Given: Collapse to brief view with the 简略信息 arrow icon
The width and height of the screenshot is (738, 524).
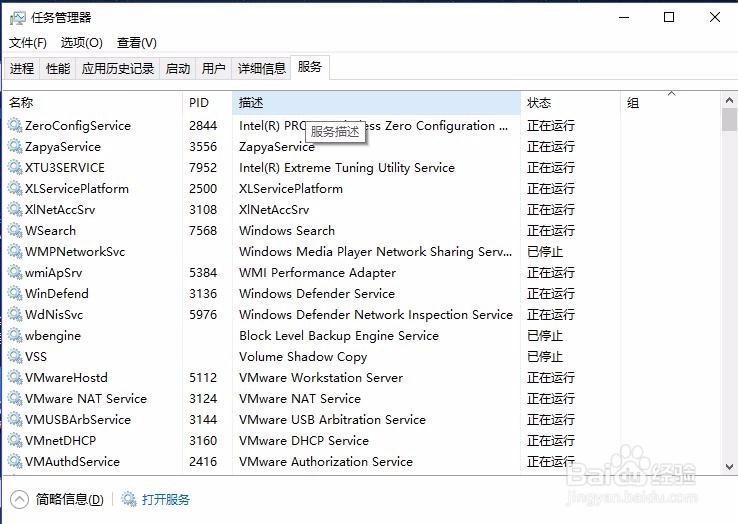Looking at the screenshot, I should click(x=19, y=500).
